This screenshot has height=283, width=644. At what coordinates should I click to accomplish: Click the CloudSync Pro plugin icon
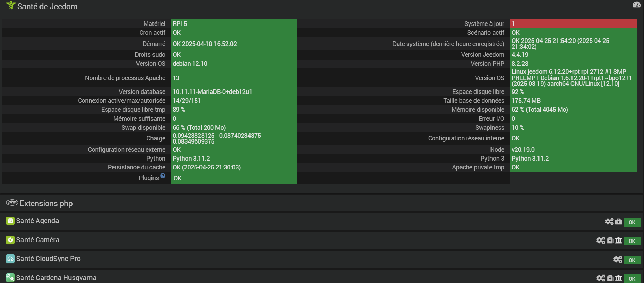(10, 259)
